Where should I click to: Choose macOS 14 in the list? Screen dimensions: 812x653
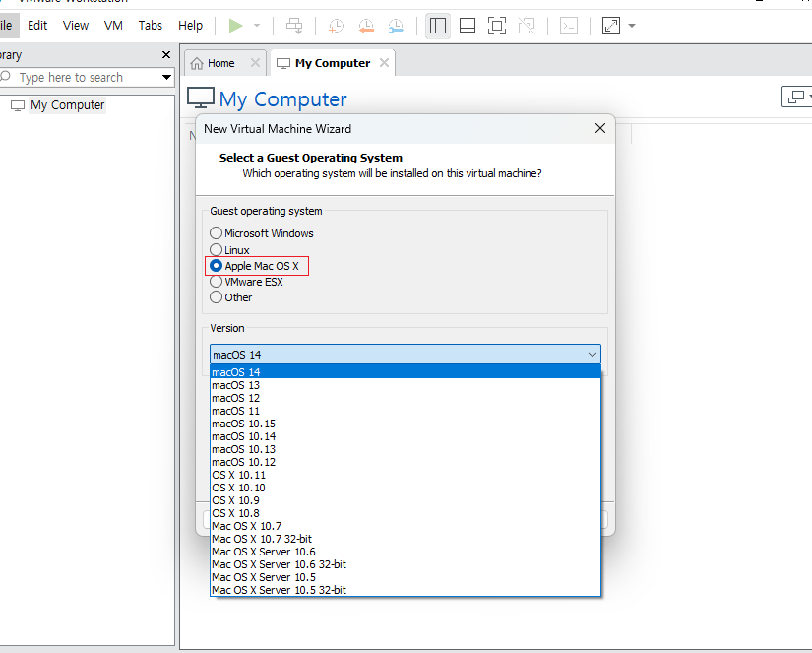[405, 372]
